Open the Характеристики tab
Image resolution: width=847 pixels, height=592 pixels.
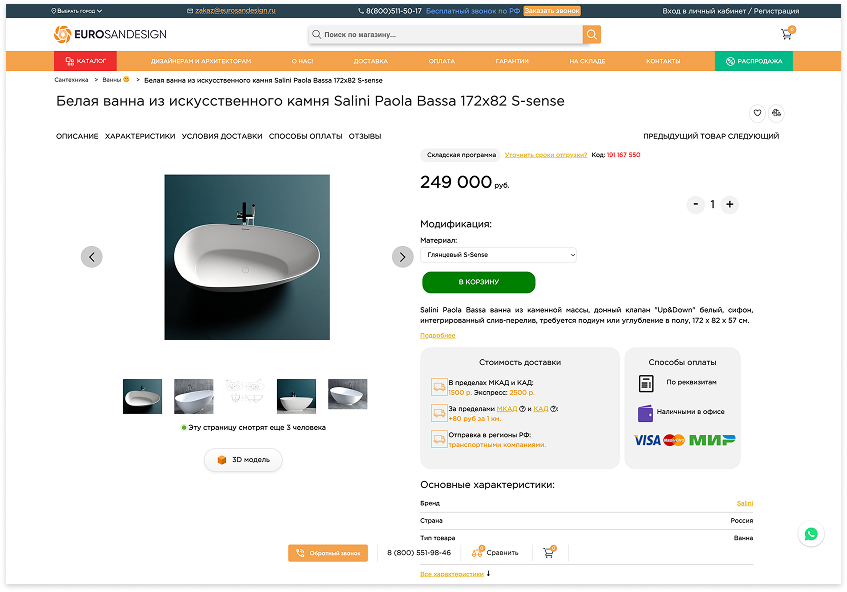[x=140, y=136]
